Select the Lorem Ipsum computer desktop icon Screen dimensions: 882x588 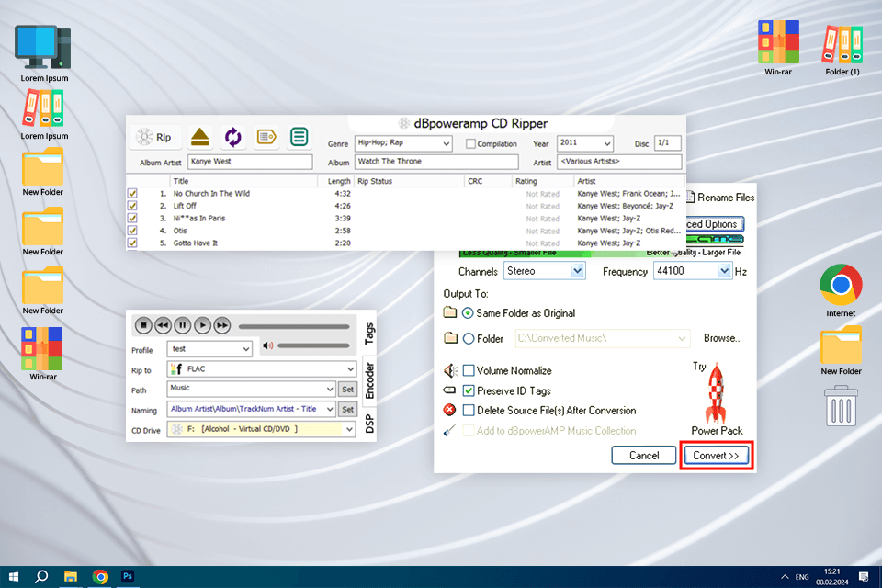44,48
